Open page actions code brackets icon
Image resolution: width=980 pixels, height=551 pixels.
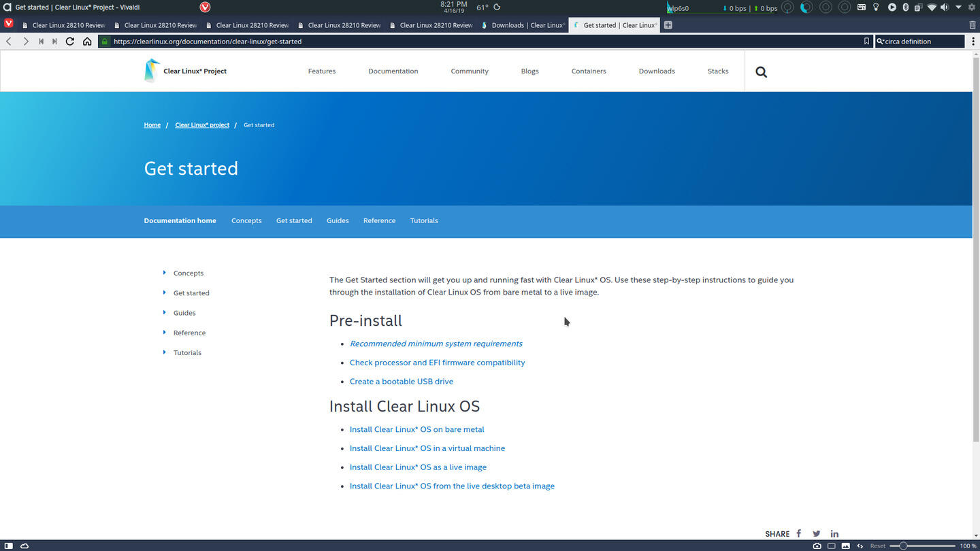click(x=860, y=546)
